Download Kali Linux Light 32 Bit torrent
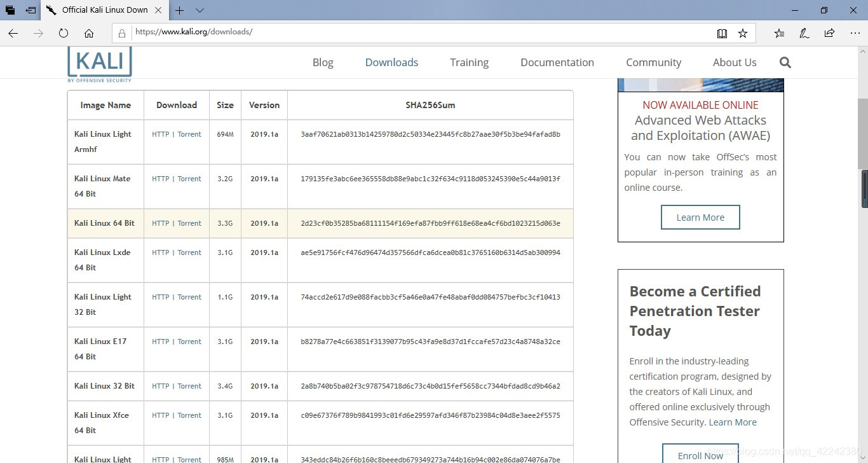This screenshot has width=868, height=463. (x=189, y=297)
